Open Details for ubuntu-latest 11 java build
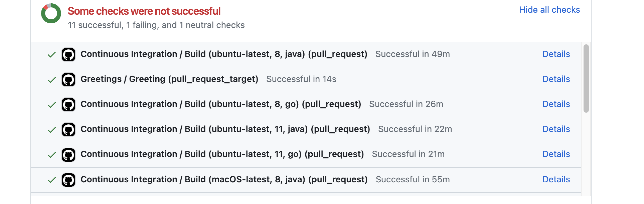 [x=556, y=129]
